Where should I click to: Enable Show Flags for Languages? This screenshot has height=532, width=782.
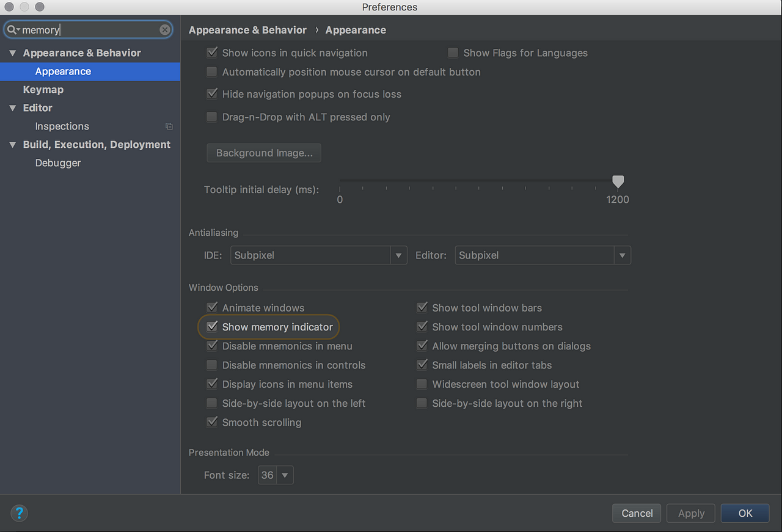pos(453,53)
